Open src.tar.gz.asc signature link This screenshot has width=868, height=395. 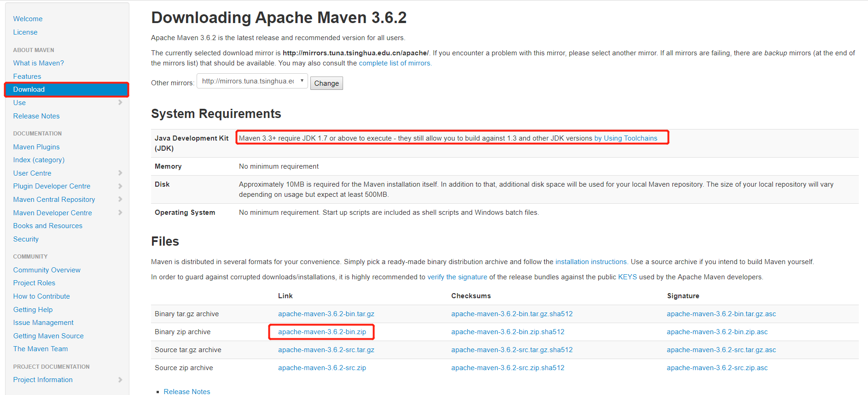721,350
